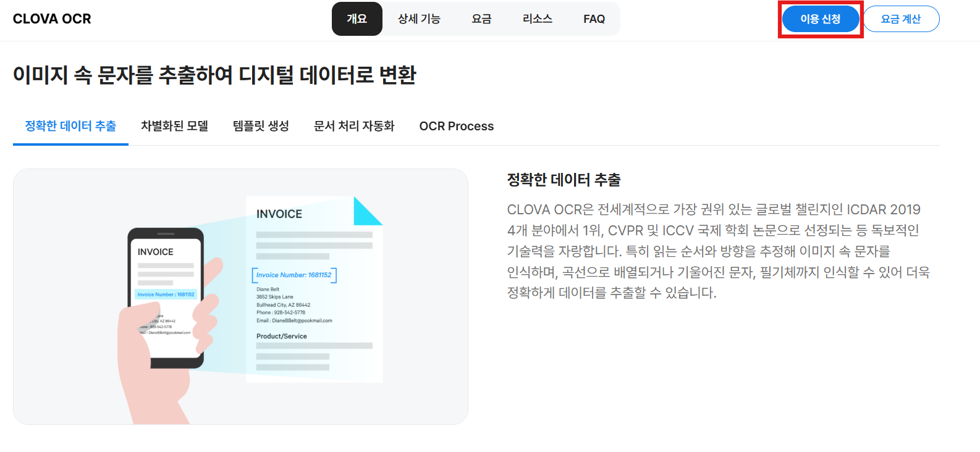
Task: Click the Product/Service label in the invoice
Action: coord(282,337)
